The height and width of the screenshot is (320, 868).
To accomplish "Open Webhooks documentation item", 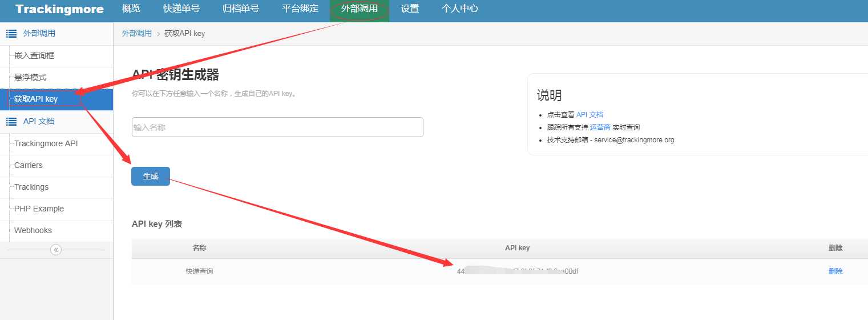I will pos(33,230).
